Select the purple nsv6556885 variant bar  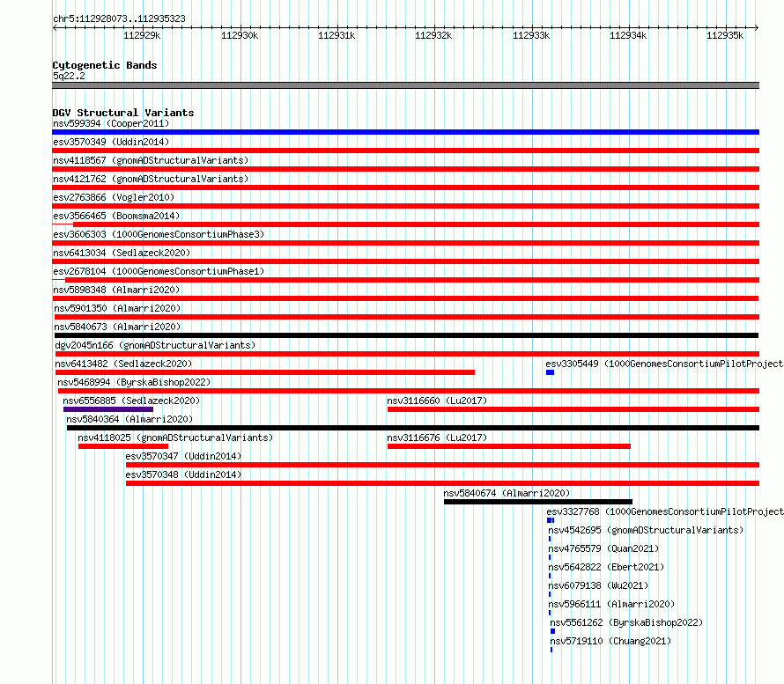pos(108,409)
